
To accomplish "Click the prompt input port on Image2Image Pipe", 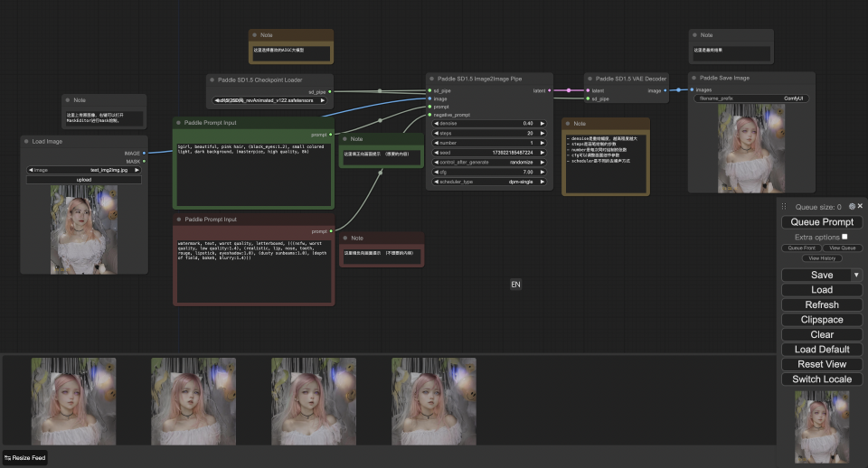I will click(429, 107).
